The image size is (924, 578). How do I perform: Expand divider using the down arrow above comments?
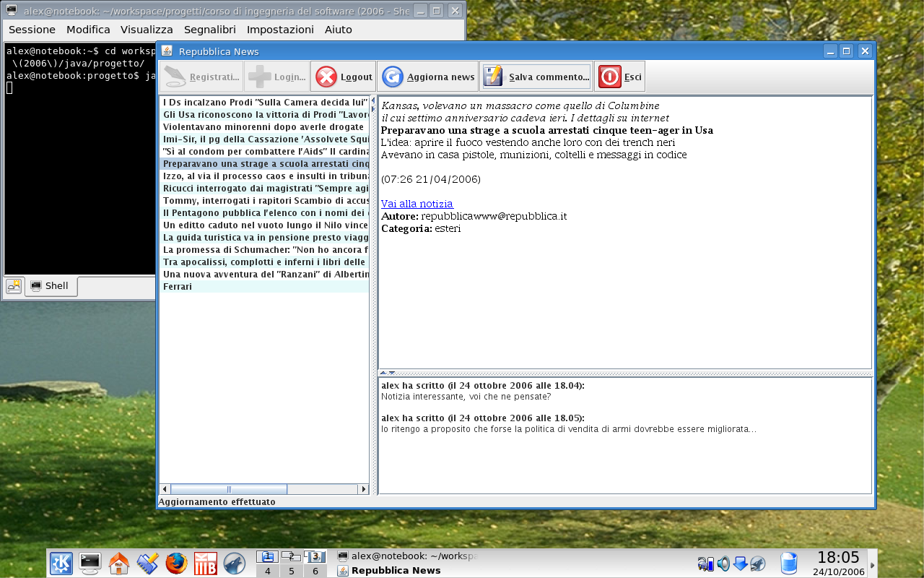[x=392, y=373]
